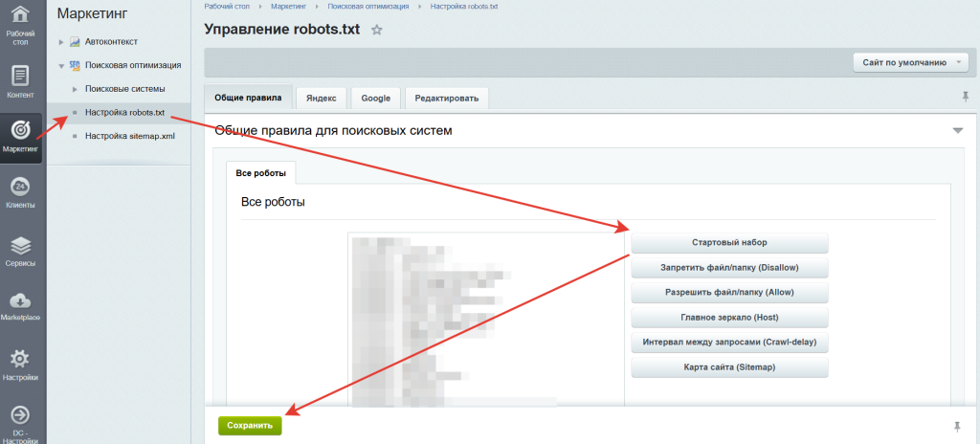This screenshot has height=444, width=980.
Task: Expand the Автоконтекст tree node
Action: (61, 42)
